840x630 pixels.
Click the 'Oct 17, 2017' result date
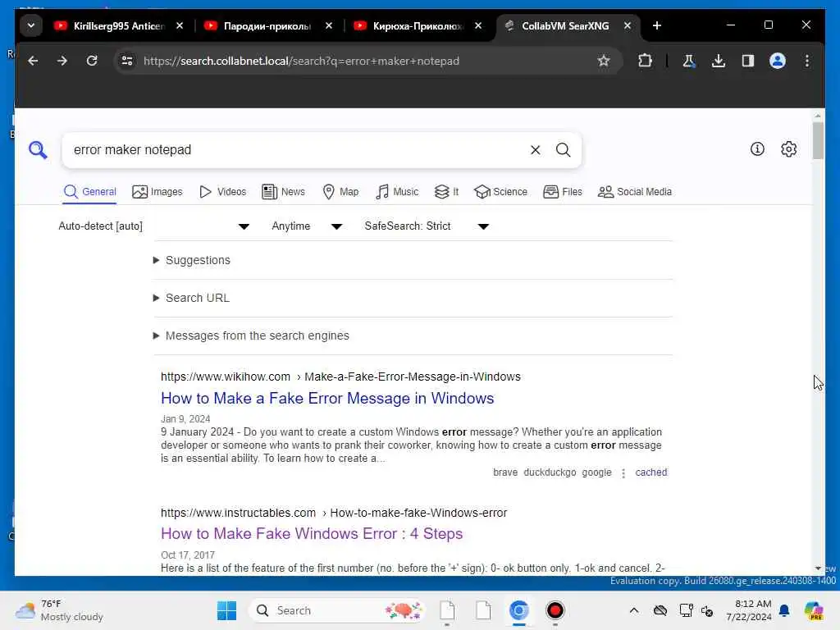[x=188, y=555]
